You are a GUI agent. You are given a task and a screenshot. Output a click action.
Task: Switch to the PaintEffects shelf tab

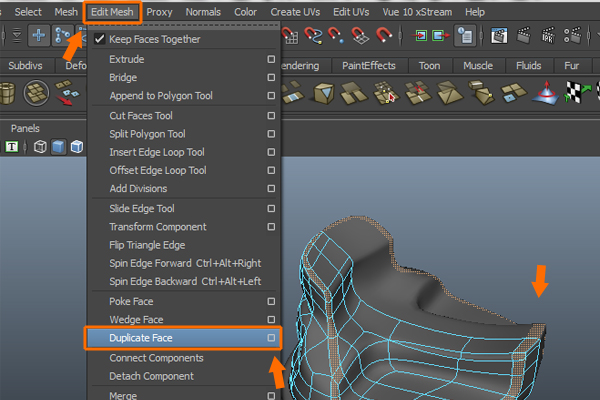tap(369, 66)
